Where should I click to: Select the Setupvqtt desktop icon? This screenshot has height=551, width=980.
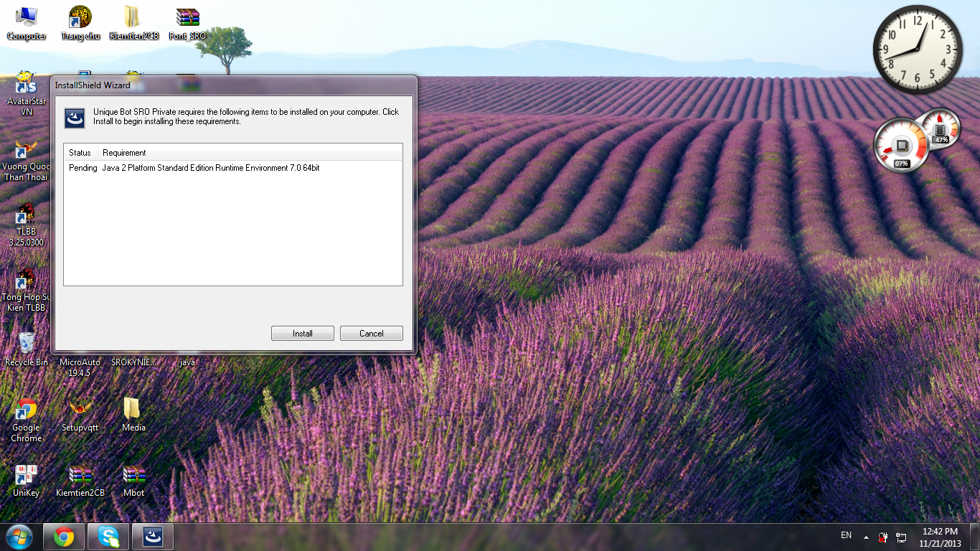[80, 415]
